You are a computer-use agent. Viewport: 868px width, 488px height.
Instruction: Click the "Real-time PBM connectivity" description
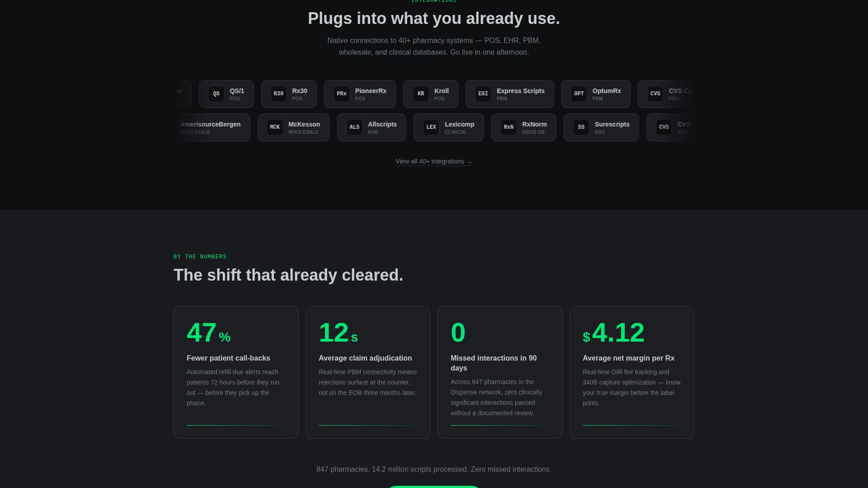(368, 382)
